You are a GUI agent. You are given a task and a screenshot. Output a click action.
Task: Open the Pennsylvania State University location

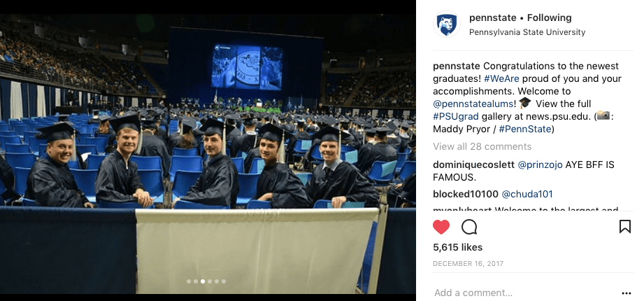pos(527,32)
